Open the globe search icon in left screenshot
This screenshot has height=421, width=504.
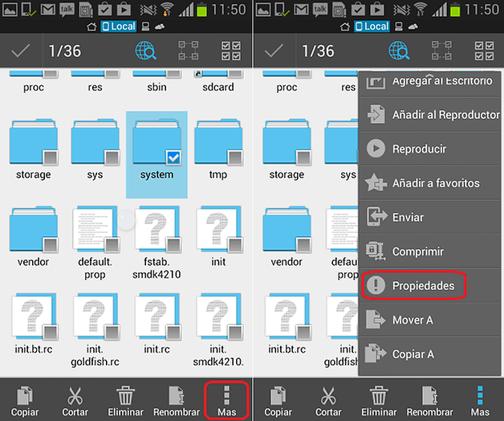[145, 51]
